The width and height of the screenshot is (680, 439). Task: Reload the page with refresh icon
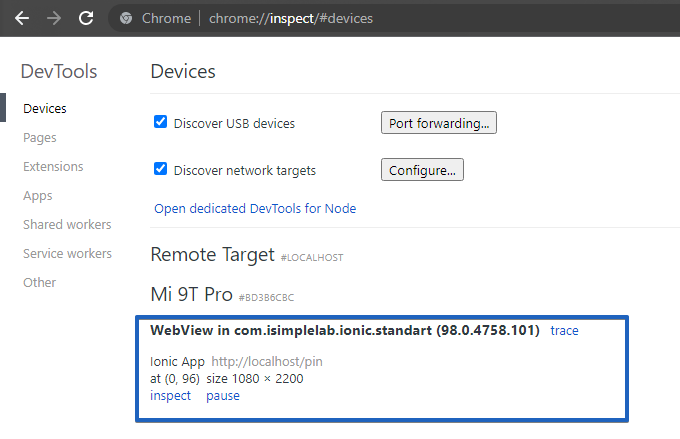tap(86, 18)
